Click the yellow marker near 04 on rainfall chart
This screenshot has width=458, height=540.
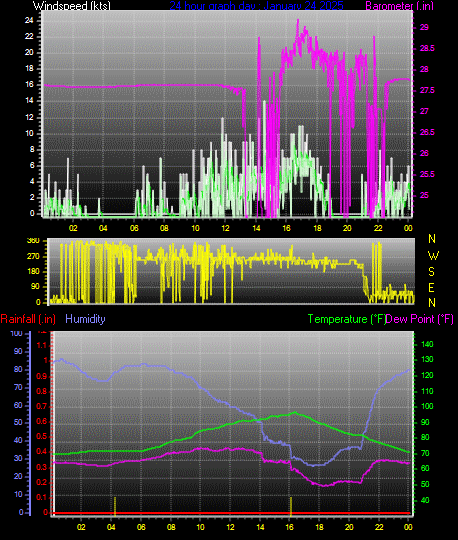[115, 506]
